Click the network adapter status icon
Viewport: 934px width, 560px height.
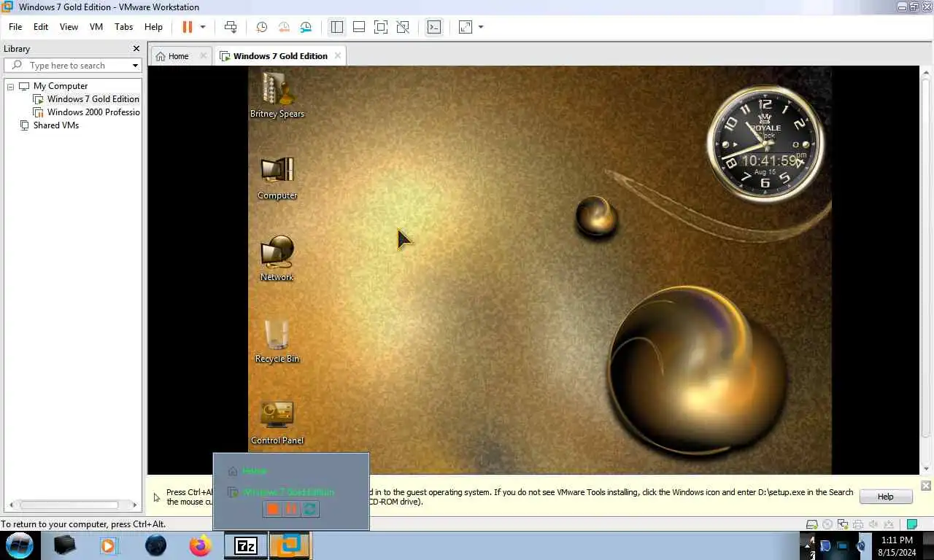843,524
